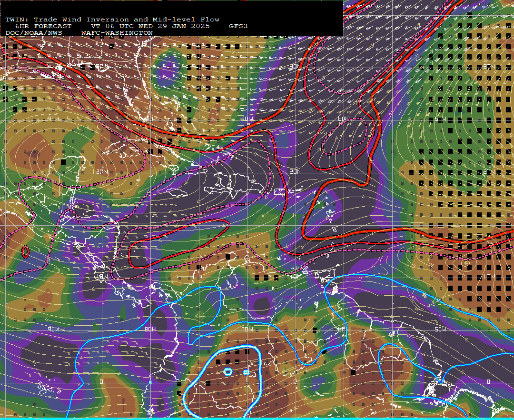Screen dimensions: 514x420
Task: Click the 10N latitude label near Trinidad
Action: coord(296,276)
